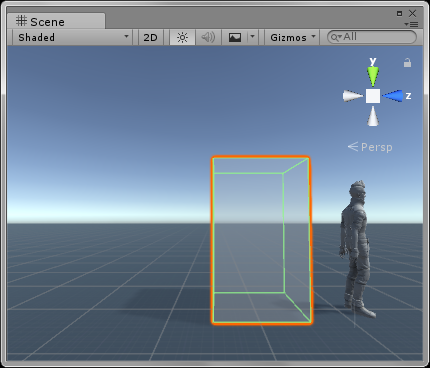The image size is (430, 368).
Task: Toggle scene lighting sun icon
Action: (182, 37)
